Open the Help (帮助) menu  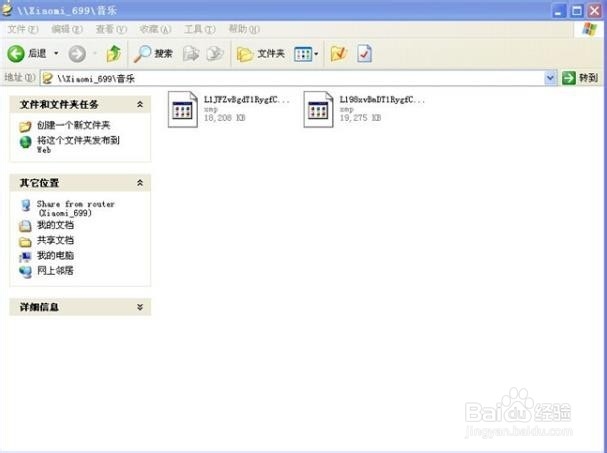click(244, 29)
